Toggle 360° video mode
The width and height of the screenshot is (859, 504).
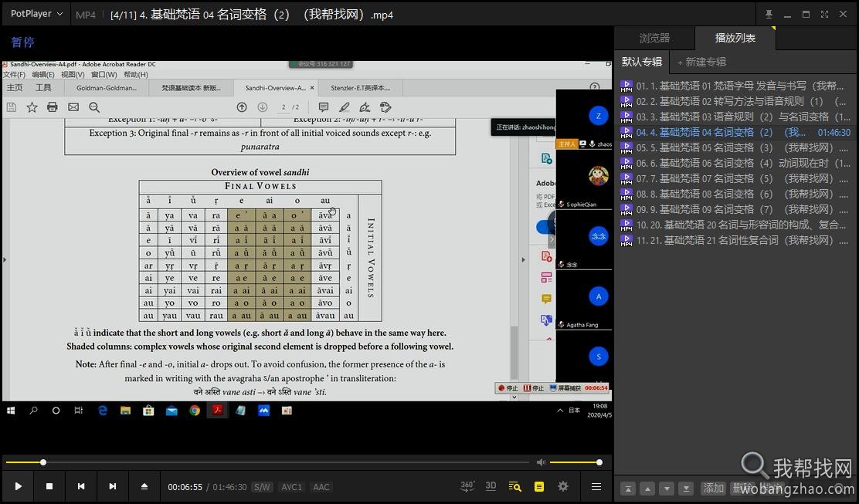[x=467, y=486]
